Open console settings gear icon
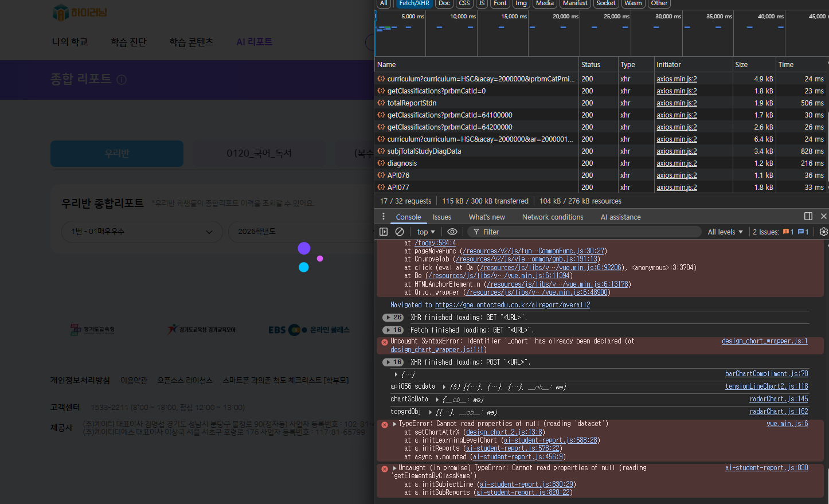 pos(823,232)
